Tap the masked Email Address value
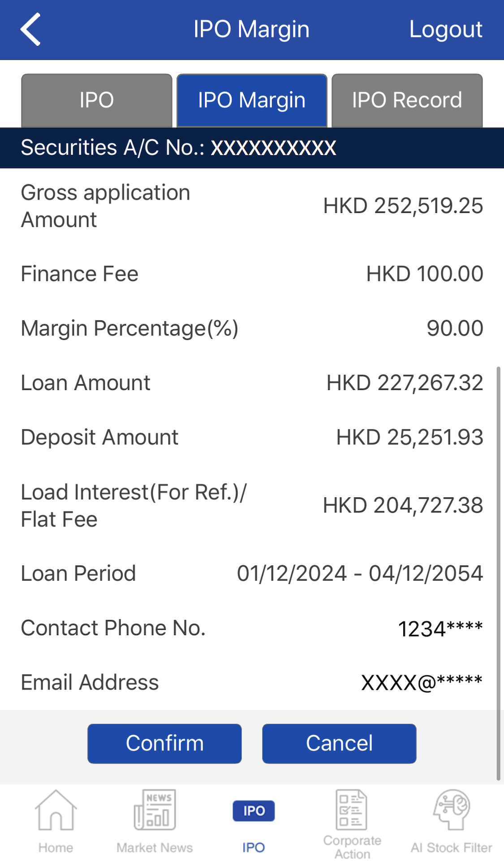The image size is (504, 865). 422,683
